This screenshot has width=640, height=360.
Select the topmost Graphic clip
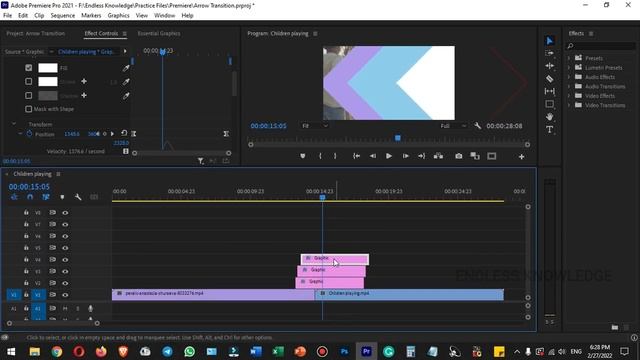(x=335, y=259)
